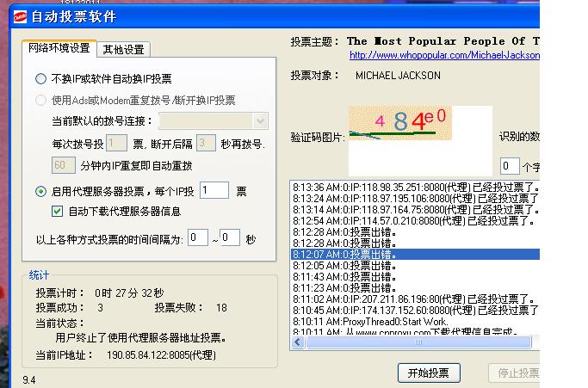Select 不换IP或软件自动换IP投票 radio option

click(40, 78)
